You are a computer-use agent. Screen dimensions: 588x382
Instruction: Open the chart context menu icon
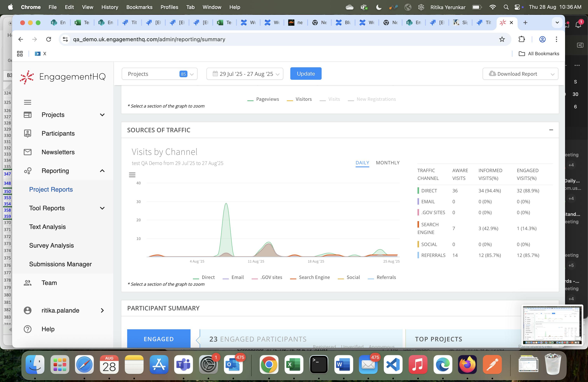(x=132, y=175)
